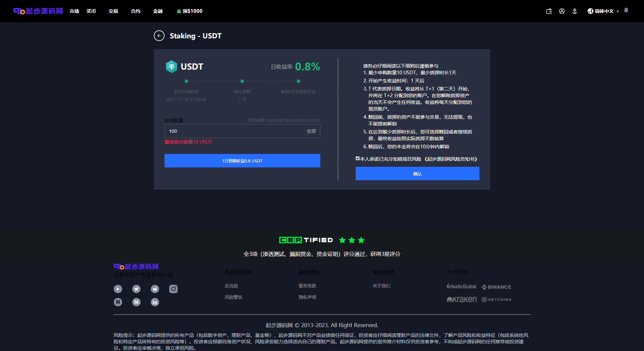644x351 pixels.
Task: Open the 风险警告 footer link
Action: coord(234,297)
